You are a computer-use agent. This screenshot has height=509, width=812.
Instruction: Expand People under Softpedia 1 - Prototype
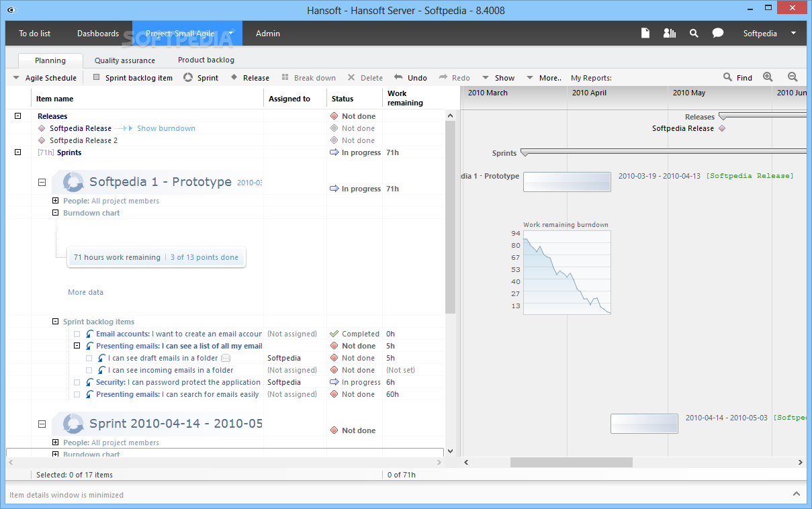pyautogui.click(x=56, y=201)
